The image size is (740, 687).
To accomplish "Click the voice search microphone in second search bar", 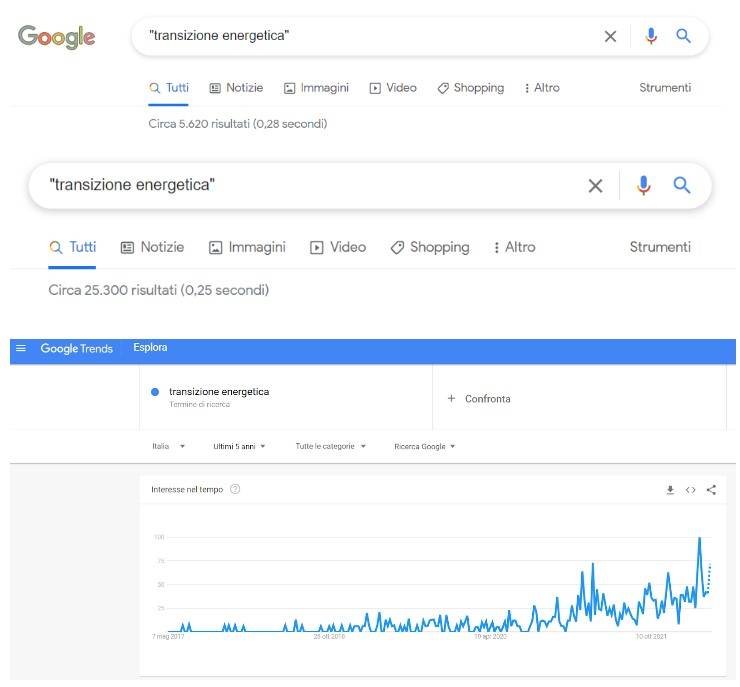I will [x=643, y=185].
